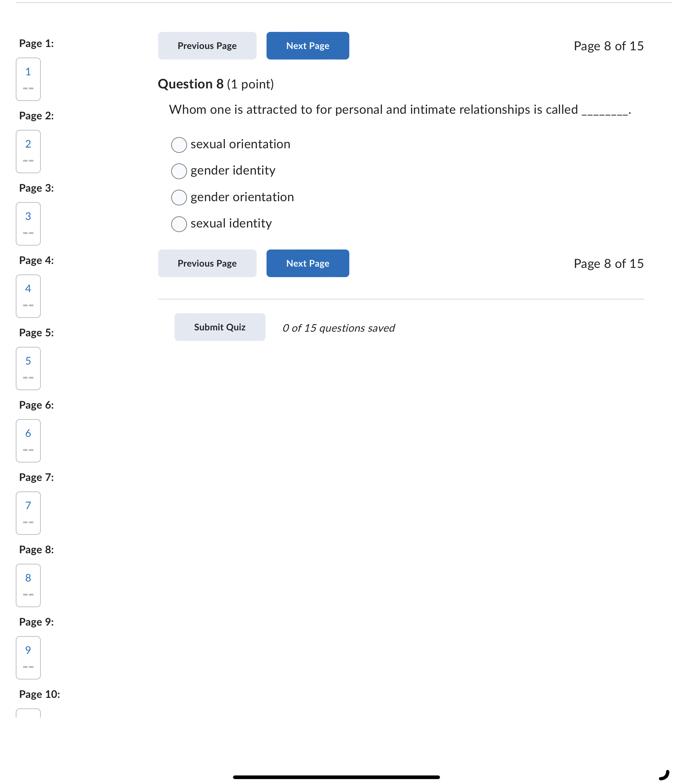Open question 8 from sidebar panel

(x=28, y=585)
